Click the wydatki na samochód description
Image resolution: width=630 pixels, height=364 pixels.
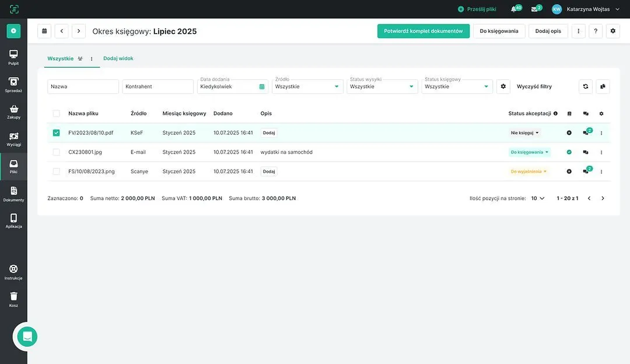coord(286,152)
